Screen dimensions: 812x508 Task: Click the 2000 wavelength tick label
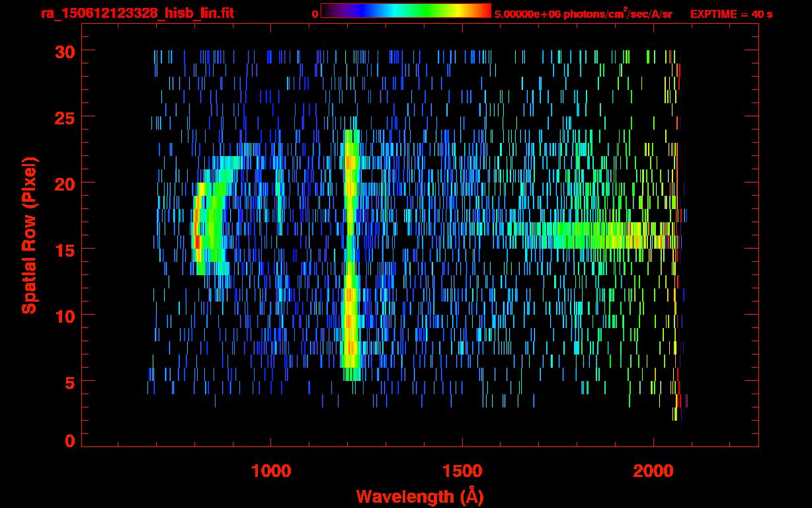653,471
